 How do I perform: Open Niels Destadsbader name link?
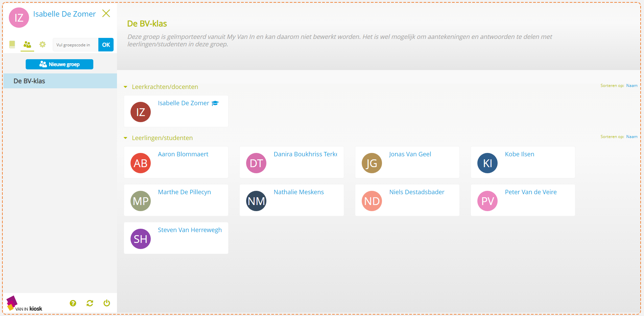point(417,192)
